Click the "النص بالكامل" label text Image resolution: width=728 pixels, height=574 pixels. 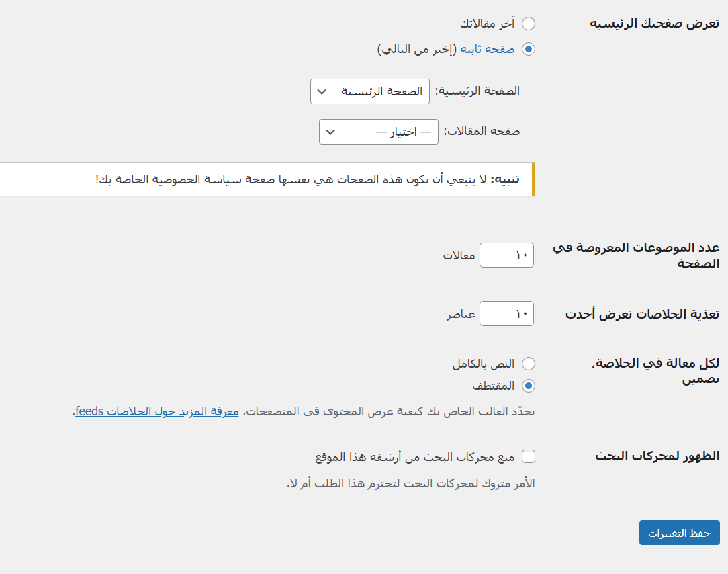click(x=484, y=364)
